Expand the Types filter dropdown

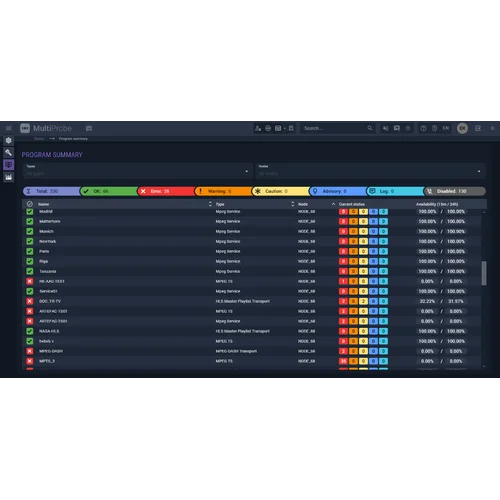[138, 171]
